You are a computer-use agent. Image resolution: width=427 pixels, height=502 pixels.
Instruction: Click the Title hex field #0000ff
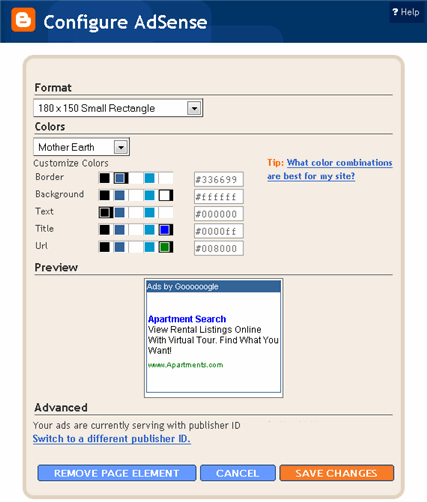(219, 231)
